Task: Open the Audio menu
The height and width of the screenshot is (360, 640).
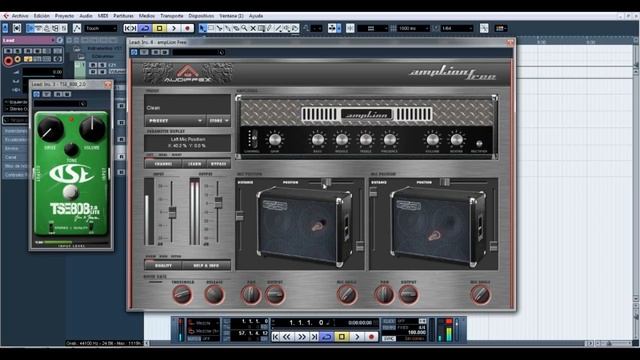Action: [86, 16]
